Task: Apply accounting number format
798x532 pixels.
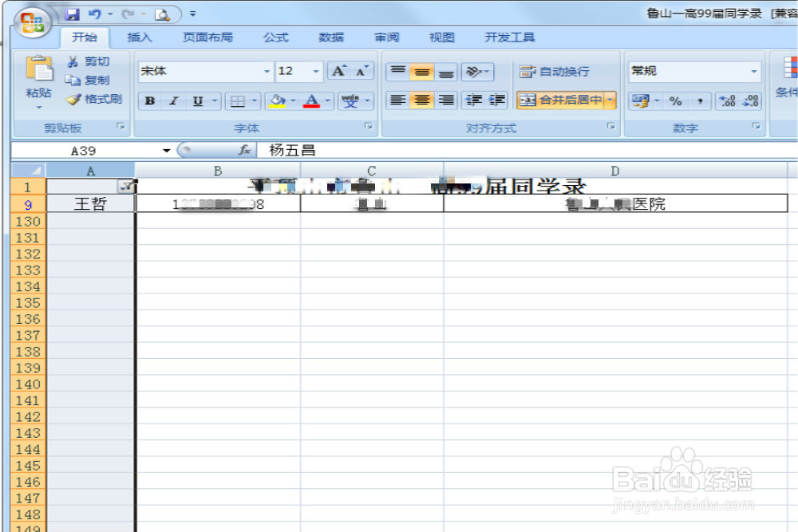Action: [640, 100]
